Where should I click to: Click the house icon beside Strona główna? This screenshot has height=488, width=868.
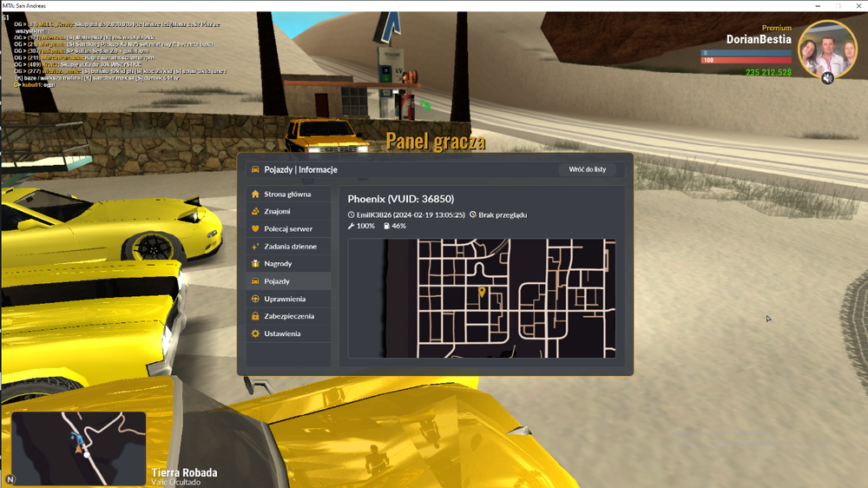[x=255, y=194]
